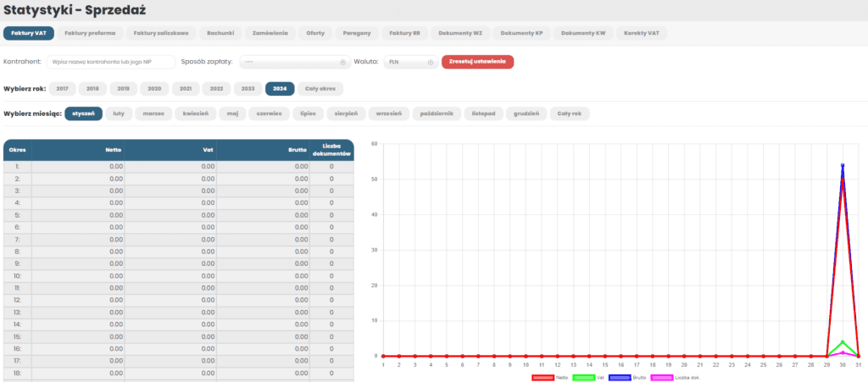Click the chart peak point at day 30
Viewport: 868px width, 382px height.
tap(843, 166)
